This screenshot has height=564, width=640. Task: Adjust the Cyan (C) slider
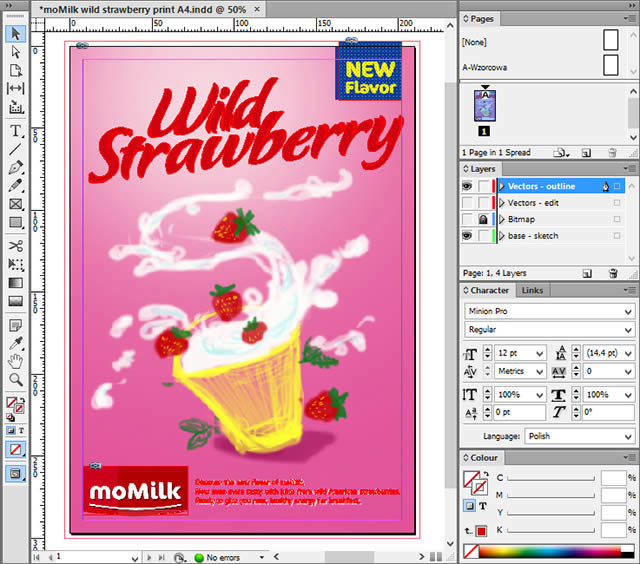551,478
